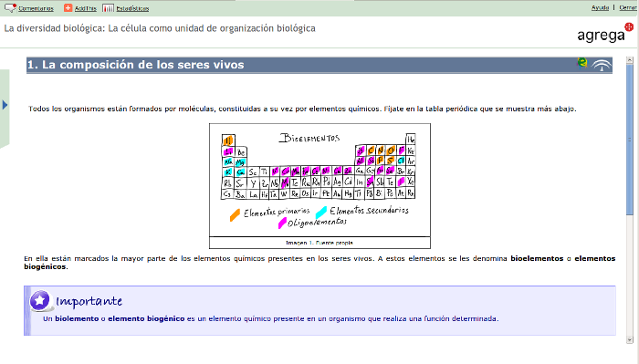Click the agrega logo text
The width and height of the screenshot is (639, 364).
(601, 36)
